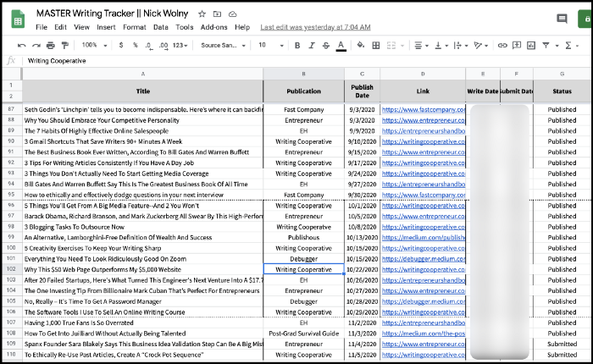Screen dimensions: 593x364
Task: Open the Format menu
Action: [134, 27]
